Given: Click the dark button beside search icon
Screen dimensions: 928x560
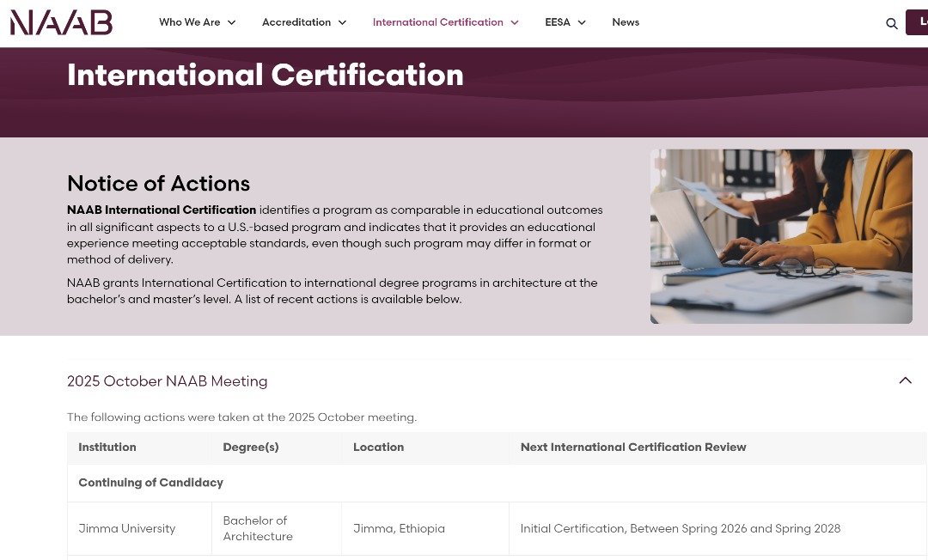Looking at the screenshot, I should pos(917,22).
